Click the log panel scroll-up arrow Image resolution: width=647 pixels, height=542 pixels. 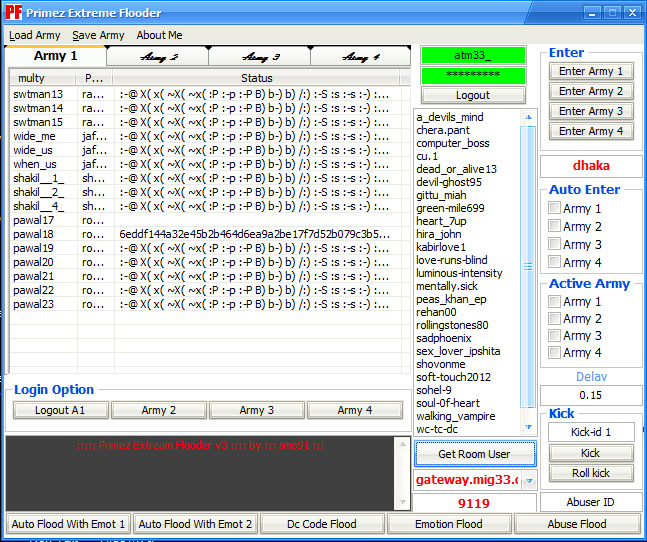(402, 444)
